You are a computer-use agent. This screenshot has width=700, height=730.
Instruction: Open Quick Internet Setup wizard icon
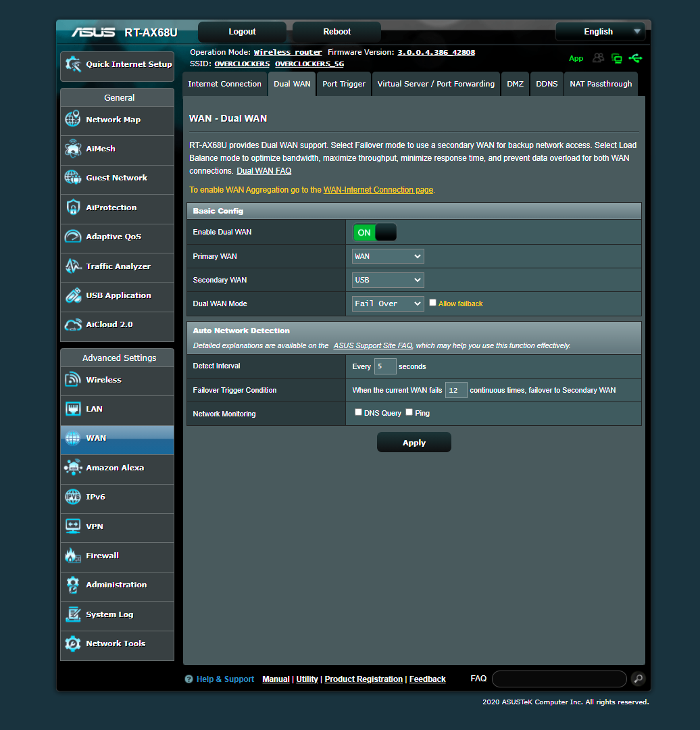pos(73,64)
